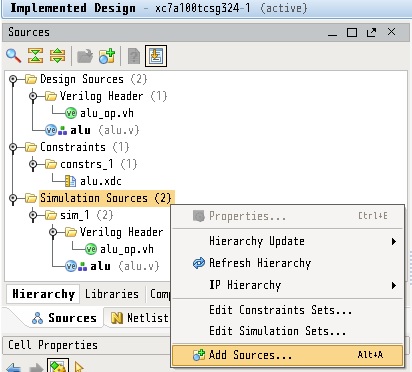Switch to the Libraries tab
412x372 pixels.
[x=112, y=294]
